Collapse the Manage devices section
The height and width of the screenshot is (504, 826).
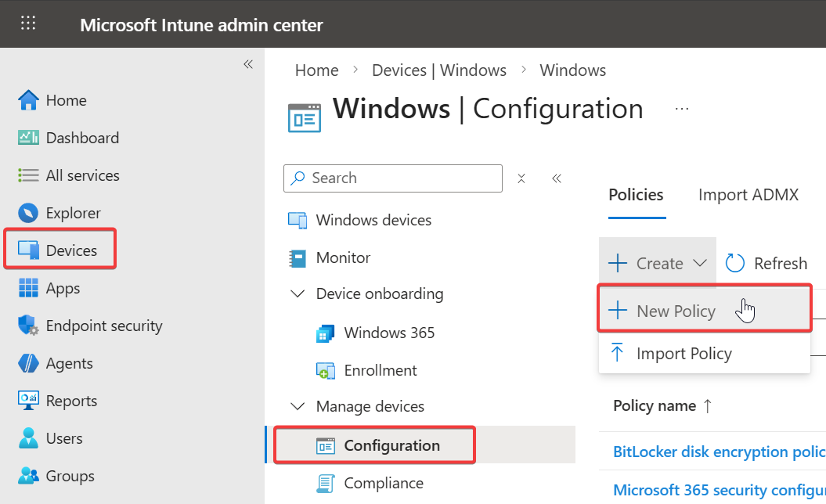(x=298, y=407)
